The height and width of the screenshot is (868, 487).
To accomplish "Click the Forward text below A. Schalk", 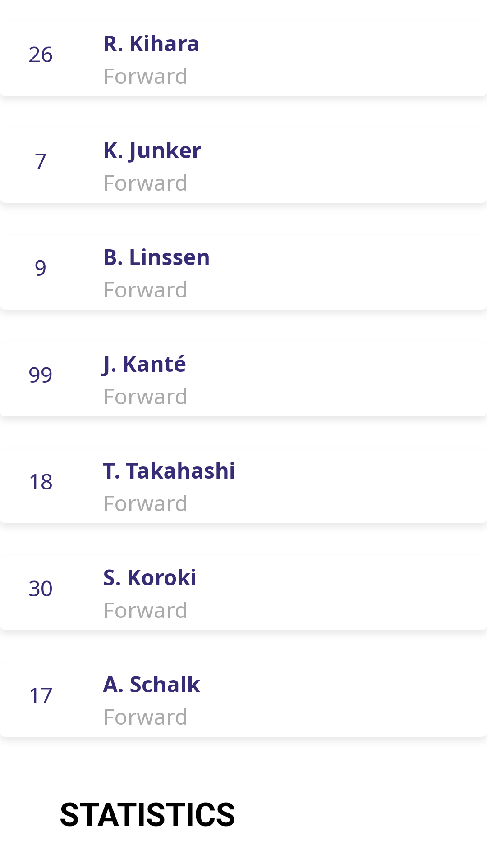I will tap(145, 717).
